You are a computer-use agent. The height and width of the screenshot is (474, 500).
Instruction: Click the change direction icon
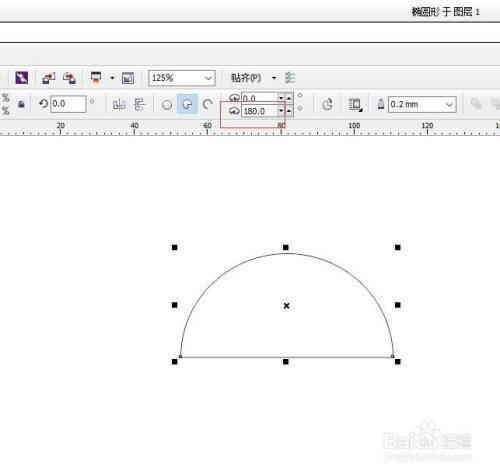[x=328, y=105]
